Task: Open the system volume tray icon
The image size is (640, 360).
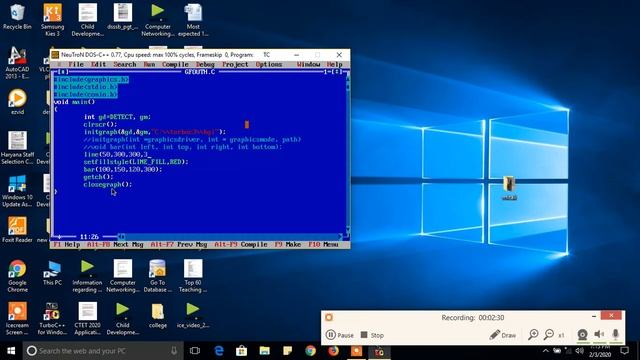Action: [x=579, y=351]
